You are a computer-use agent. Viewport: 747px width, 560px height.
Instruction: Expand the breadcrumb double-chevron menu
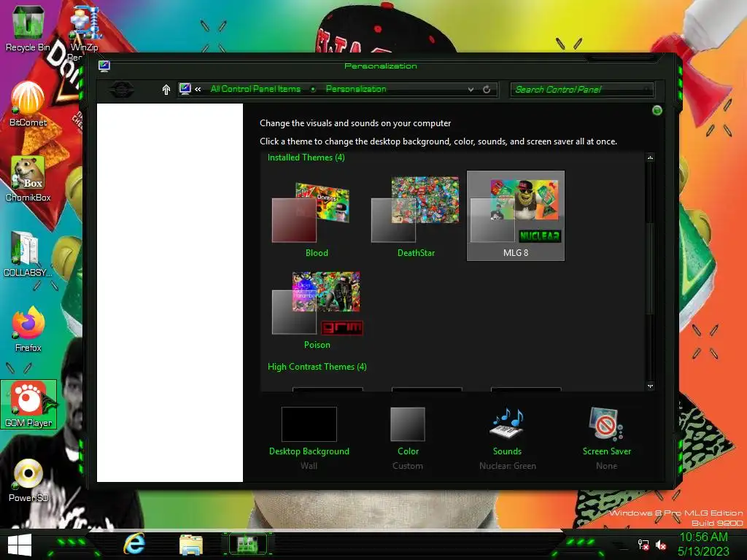point(198,90)
